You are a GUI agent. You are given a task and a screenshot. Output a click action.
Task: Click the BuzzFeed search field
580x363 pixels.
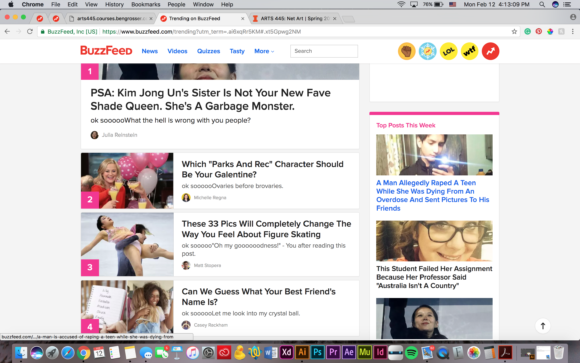pyautogui.click(x=324, y=51)
